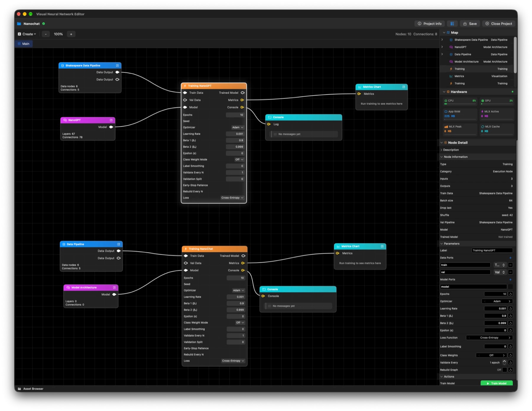The width and height of the screenshot is (532, 411).
Task: Click Close Project button
Action: [x=499, y=24]
